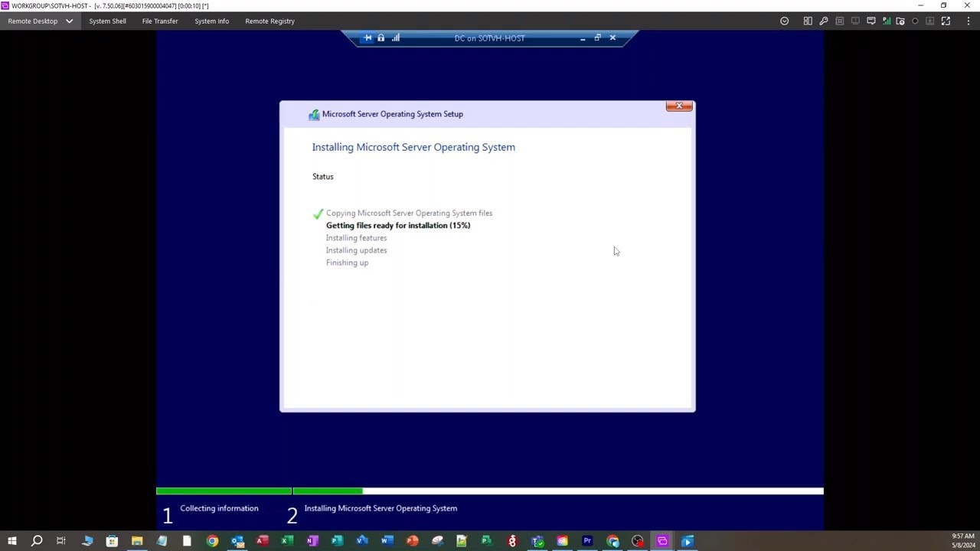The image size is (980, 551).
Task: Click the Installing Microsoft Server Operating System progress segment
Action: 558,491
